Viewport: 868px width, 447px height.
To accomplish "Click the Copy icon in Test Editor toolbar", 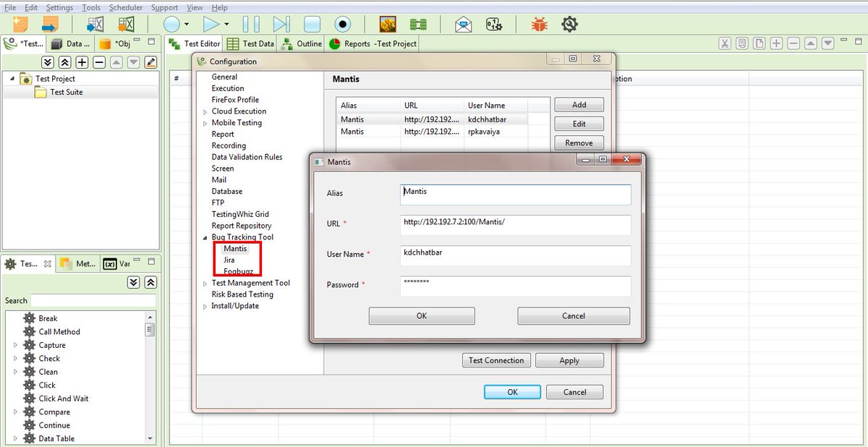I will [742, 43].
